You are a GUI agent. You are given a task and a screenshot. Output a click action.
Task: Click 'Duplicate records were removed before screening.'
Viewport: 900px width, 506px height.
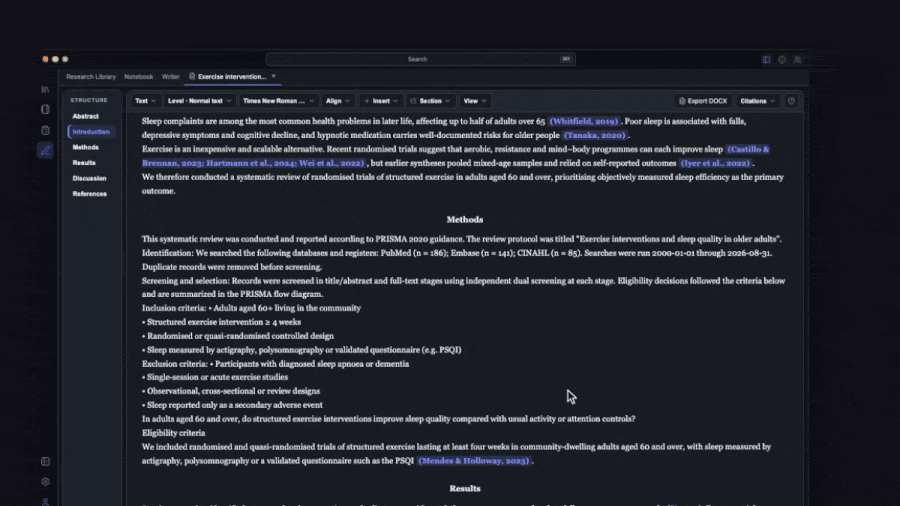(232, 267)
